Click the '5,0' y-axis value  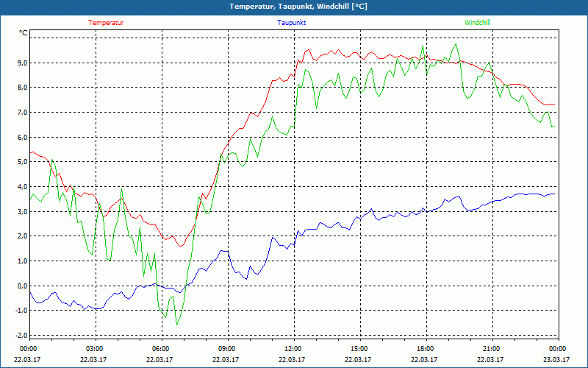tap(24, 162)
